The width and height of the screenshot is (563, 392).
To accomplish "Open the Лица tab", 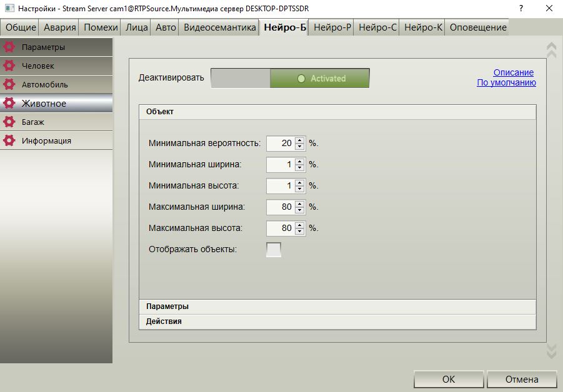I will pyautogui.click(x=136, y=27).
